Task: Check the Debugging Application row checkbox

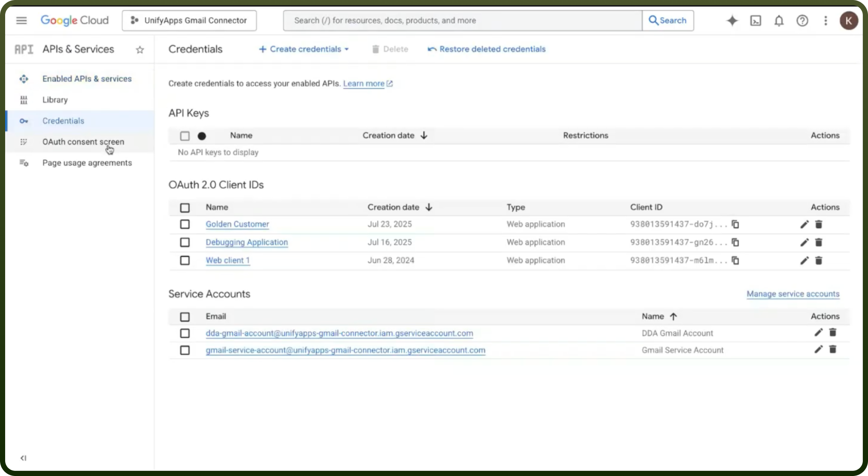Action: (185, 242)
